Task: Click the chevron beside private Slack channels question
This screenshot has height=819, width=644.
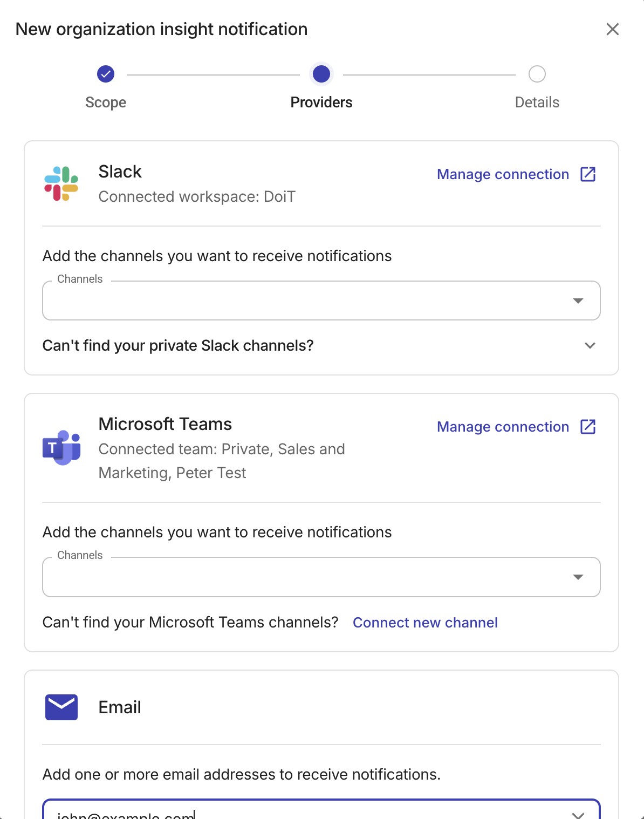Action: (590, 345)
